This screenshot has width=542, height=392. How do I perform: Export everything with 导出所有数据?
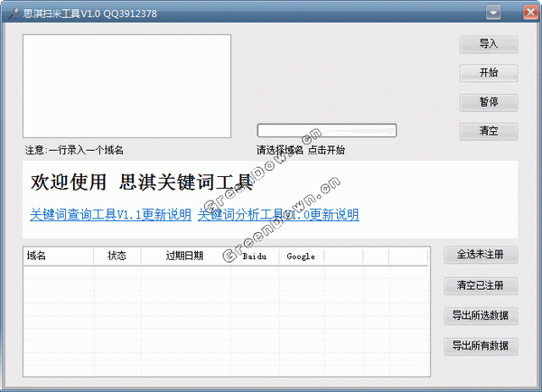tap(481, 345)
